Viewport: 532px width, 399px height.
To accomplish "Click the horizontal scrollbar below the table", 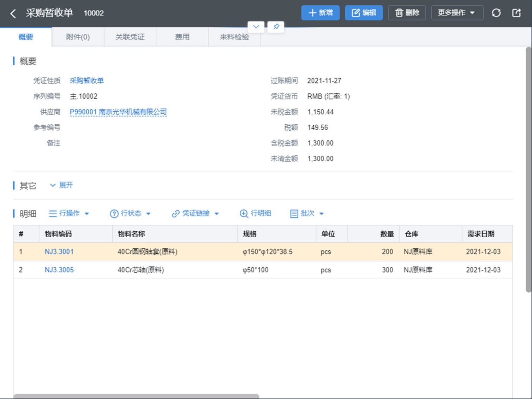I will (137, 396).
